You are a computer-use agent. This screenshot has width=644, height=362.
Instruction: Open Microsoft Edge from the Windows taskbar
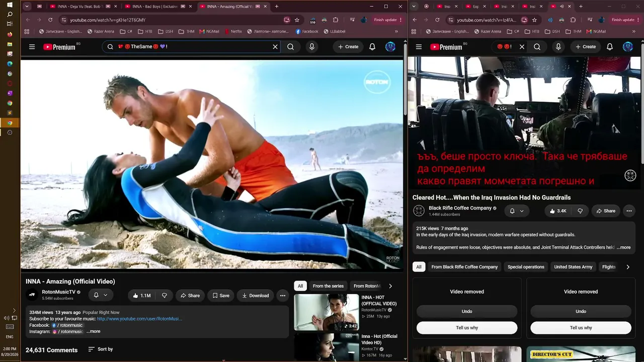10,64
